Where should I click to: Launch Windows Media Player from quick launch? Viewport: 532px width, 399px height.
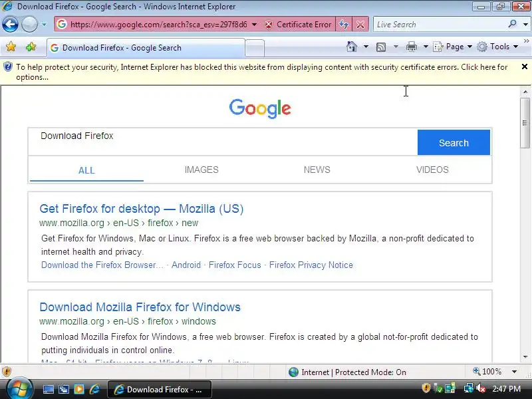pyautogui.click(x=79, y=389)
